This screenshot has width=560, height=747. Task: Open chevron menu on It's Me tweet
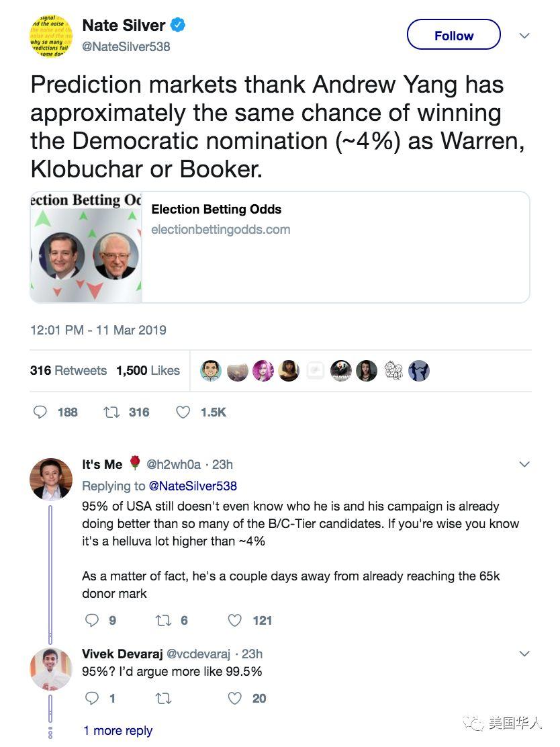click(x=524, y=464)
